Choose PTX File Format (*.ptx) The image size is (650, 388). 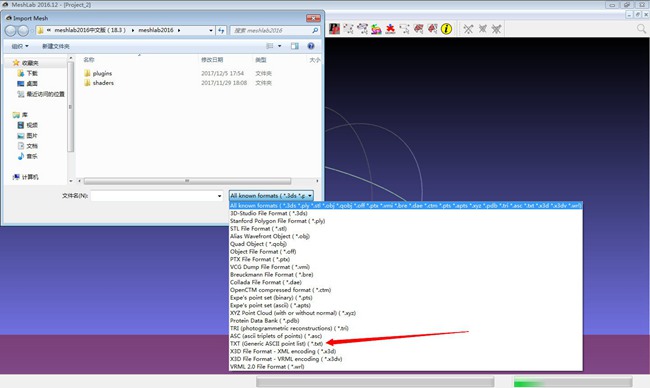click(x=406, y=259)
